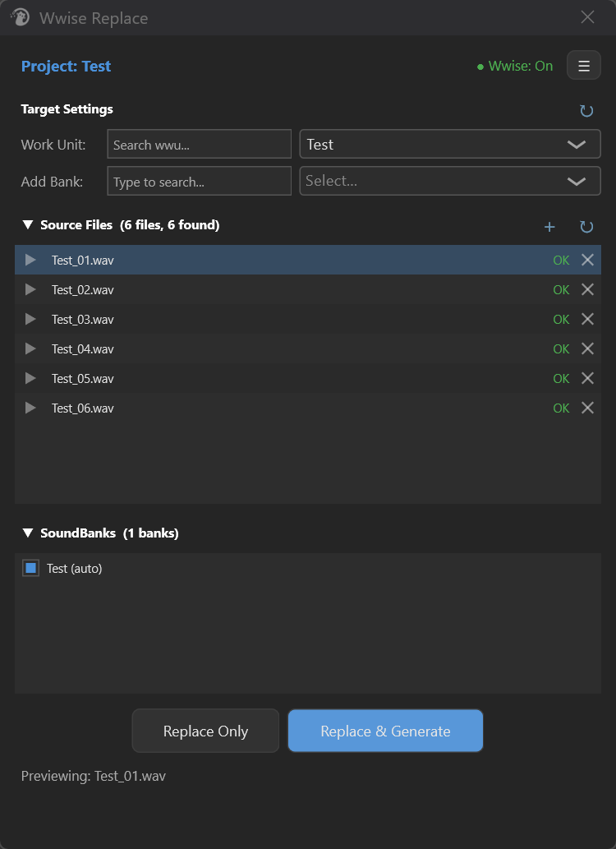Select the Test_05.wav file name

click(83, 379)
